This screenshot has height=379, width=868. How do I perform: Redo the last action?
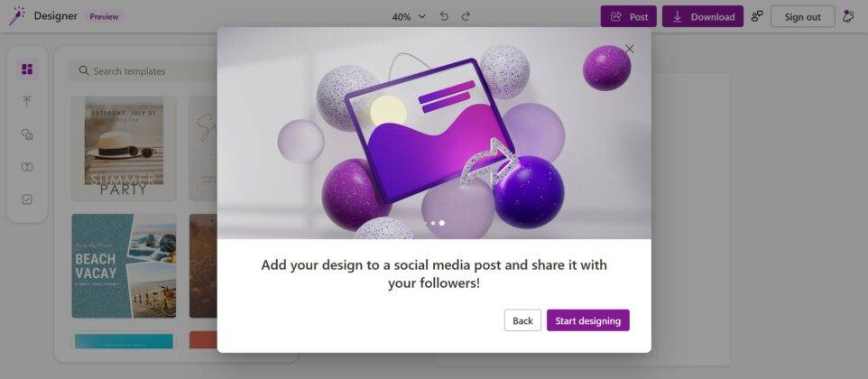click(x=466, y=16)
